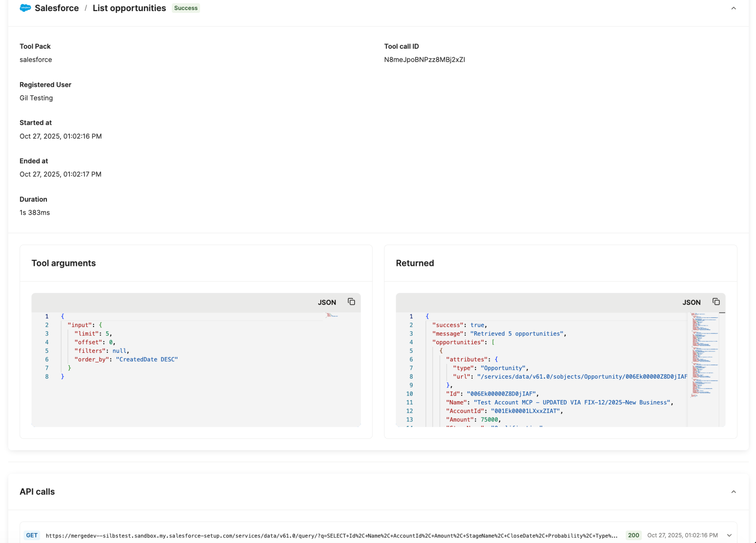Click the JSON label on Returned panel
The height and width of the screenshot is (543, 756).
click(x=691, y=302)
